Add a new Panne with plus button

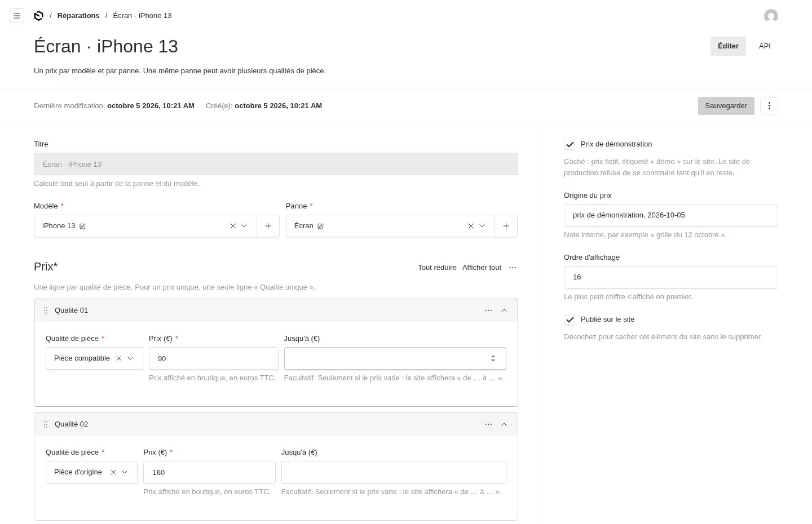pos(506,226)
